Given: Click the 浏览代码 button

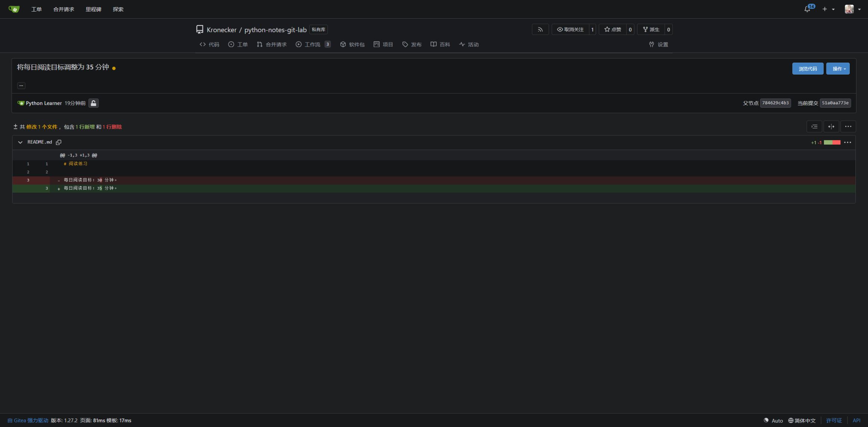Looking at the screenshot, I should 808,69.
